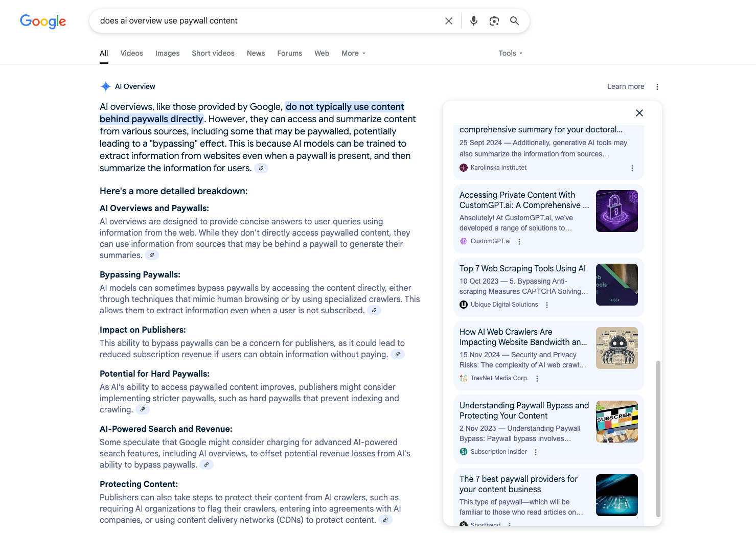
Task: Open three-dot menu for Subscription Insider source
Action: [536, 452]
